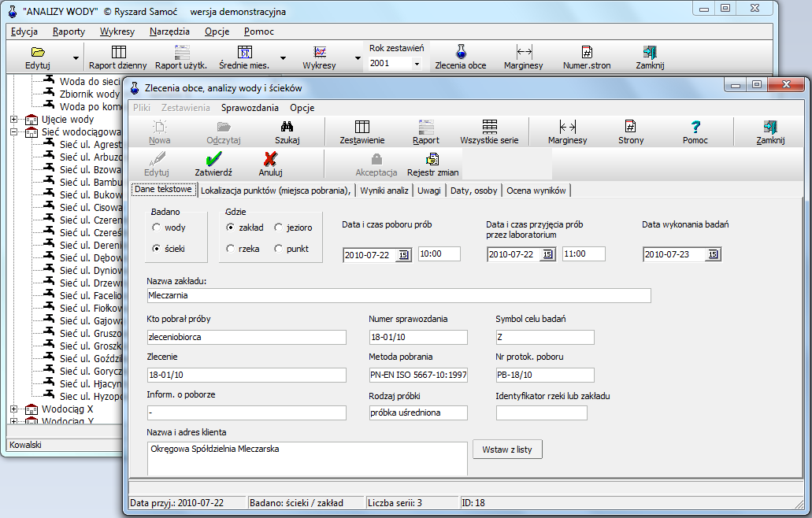The image size is (812, 518).
Task: Open the Sprawozdania menu
Action: coord(250,108)
